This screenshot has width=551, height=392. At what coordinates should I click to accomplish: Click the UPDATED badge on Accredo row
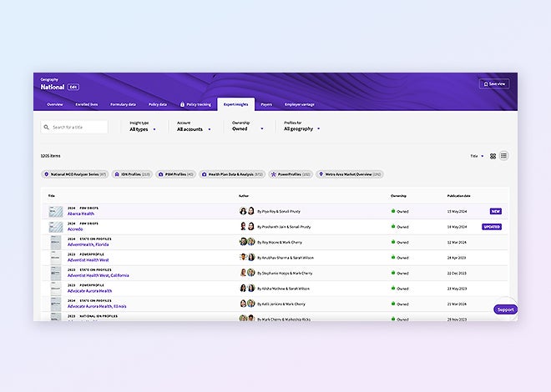[x=492, y=227]
